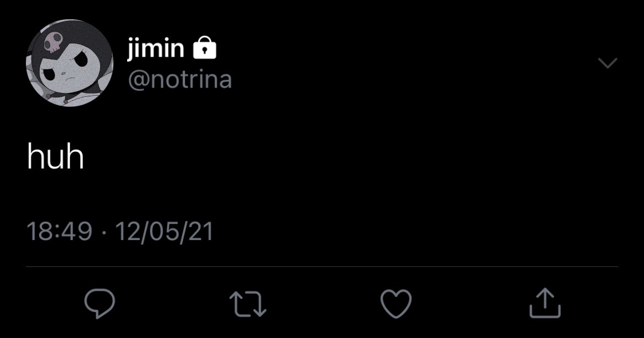Click the display name jimin
This screenshot has height=338, width=644.
tap(156, 48)
